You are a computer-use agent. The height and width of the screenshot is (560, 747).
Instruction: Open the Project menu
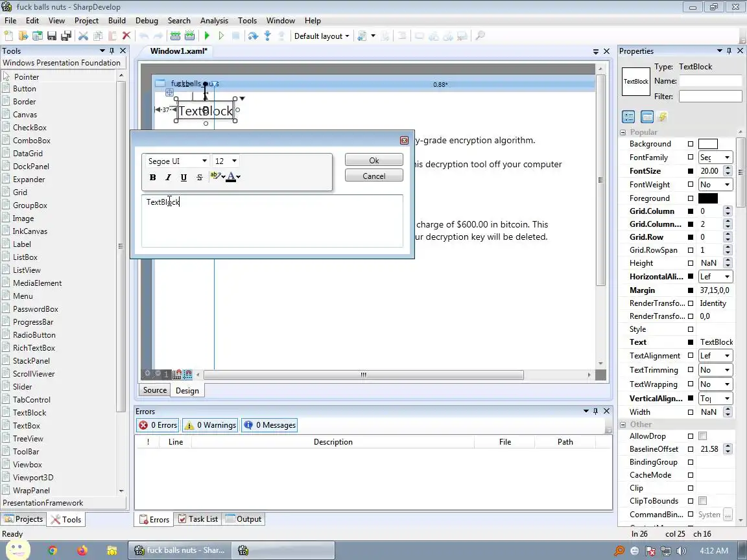pyautogui.click(x=86, y=21)
